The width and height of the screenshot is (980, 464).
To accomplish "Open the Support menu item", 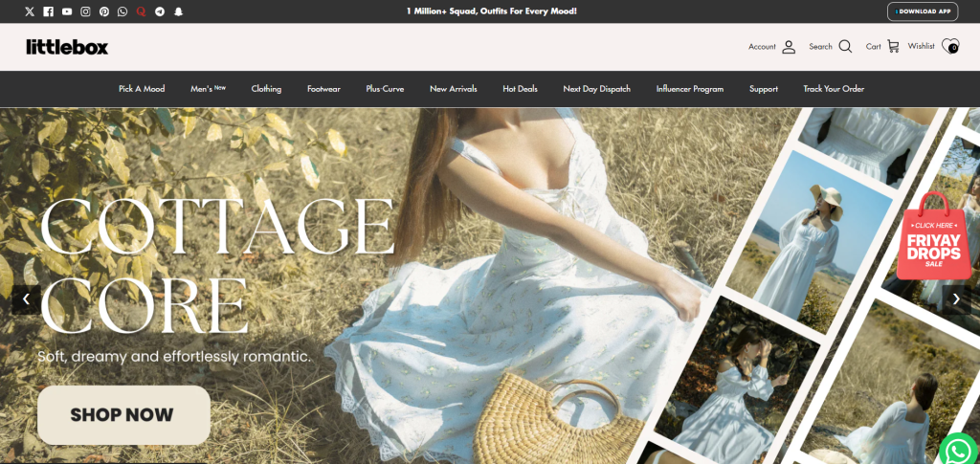I will tap(764, 89).
